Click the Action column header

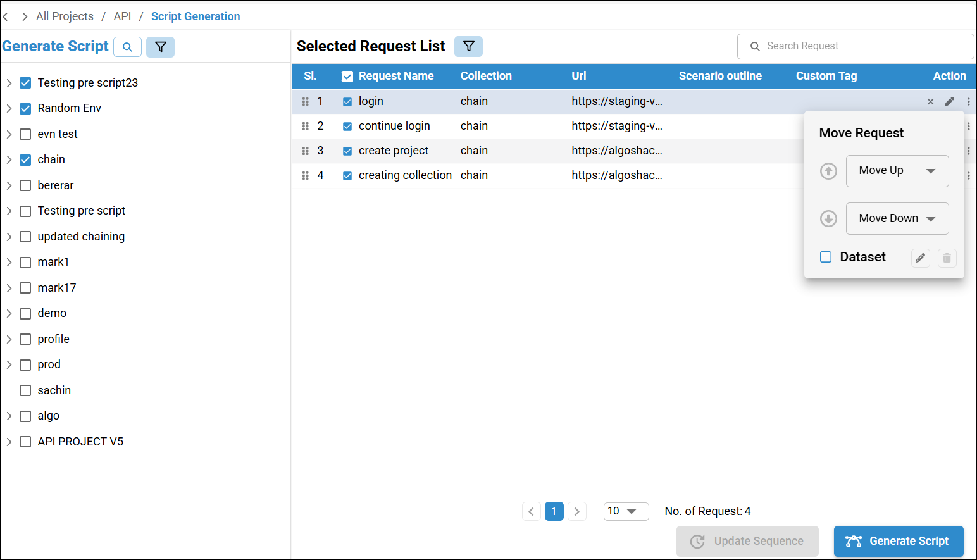pyautogui.click(x=950, y=76)
